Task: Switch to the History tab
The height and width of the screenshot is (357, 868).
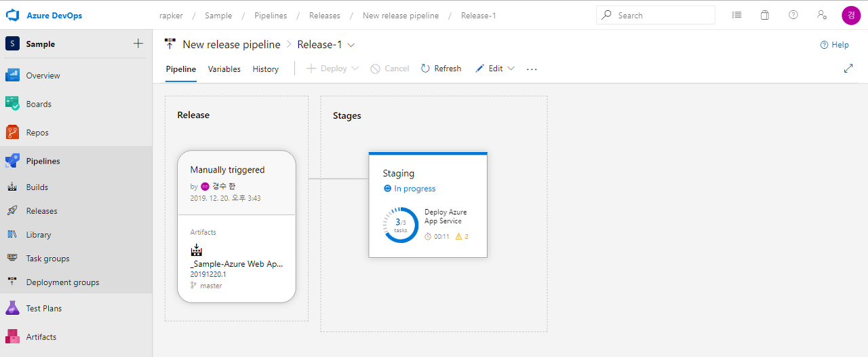Action: coord(266,69)
